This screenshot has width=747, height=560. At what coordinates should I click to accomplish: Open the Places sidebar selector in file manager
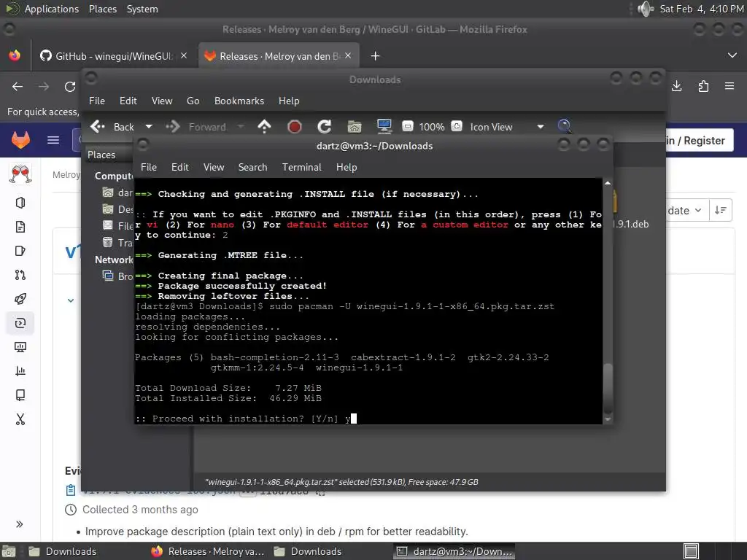[109, 155]
